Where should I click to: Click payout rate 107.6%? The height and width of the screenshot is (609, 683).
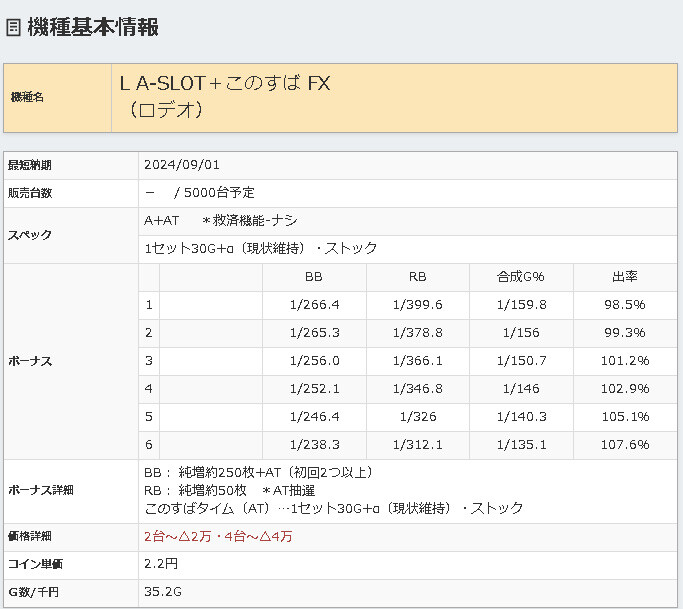(x=625, y=445)
